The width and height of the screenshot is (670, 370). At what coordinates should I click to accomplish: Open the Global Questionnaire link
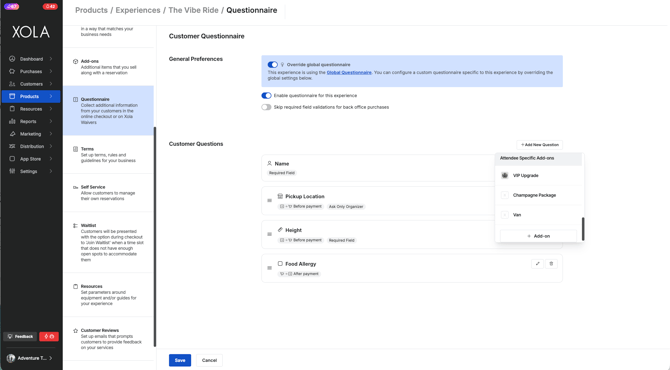349,73
